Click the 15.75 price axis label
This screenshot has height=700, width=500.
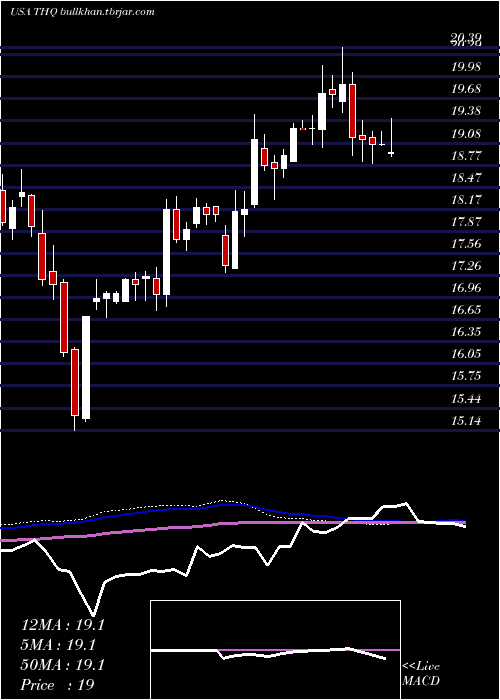[466, 376]
